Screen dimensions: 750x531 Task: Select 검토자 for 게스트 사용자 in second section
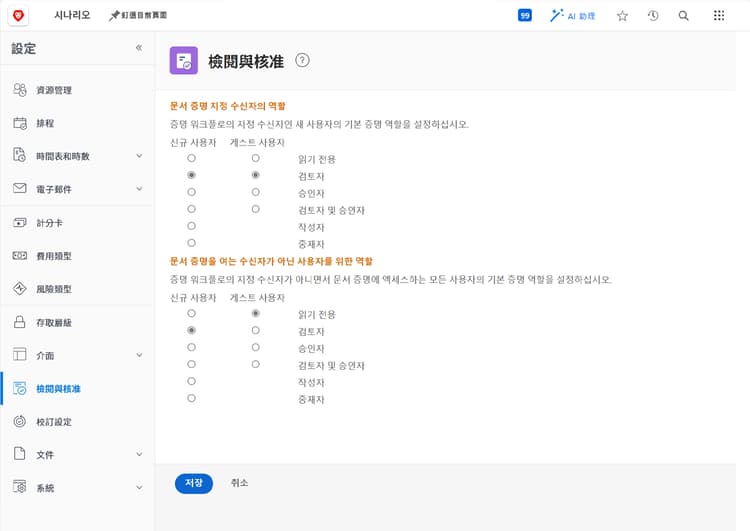pyautogui.click(x=256, y=331)
